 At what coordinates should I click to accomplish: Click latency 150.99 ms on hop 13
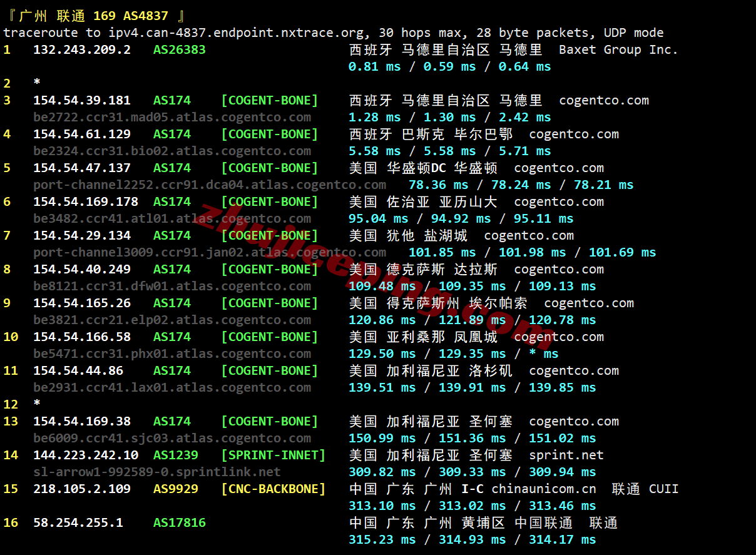382,438
